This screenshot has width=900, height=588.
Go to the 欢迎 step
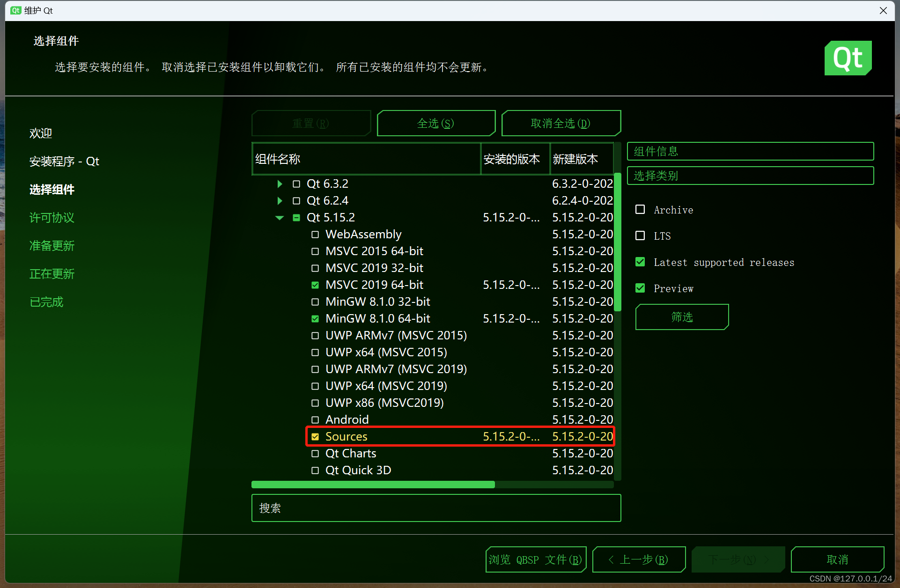[x=41, y=133]
